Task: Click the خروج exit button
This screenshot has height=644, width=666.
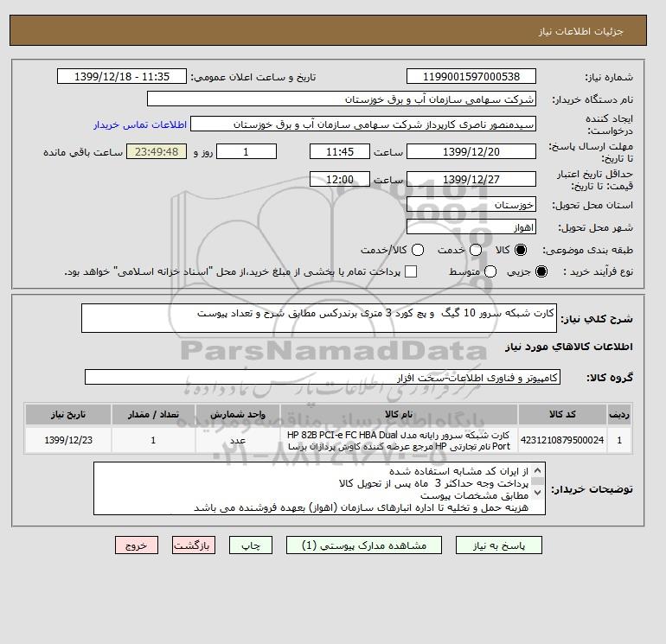Action: click(137, 545)
